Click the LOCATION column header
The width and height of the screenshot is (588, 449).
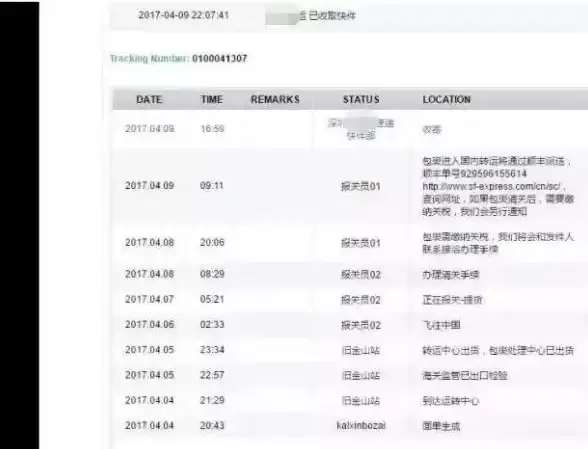[x=447, y=99]
